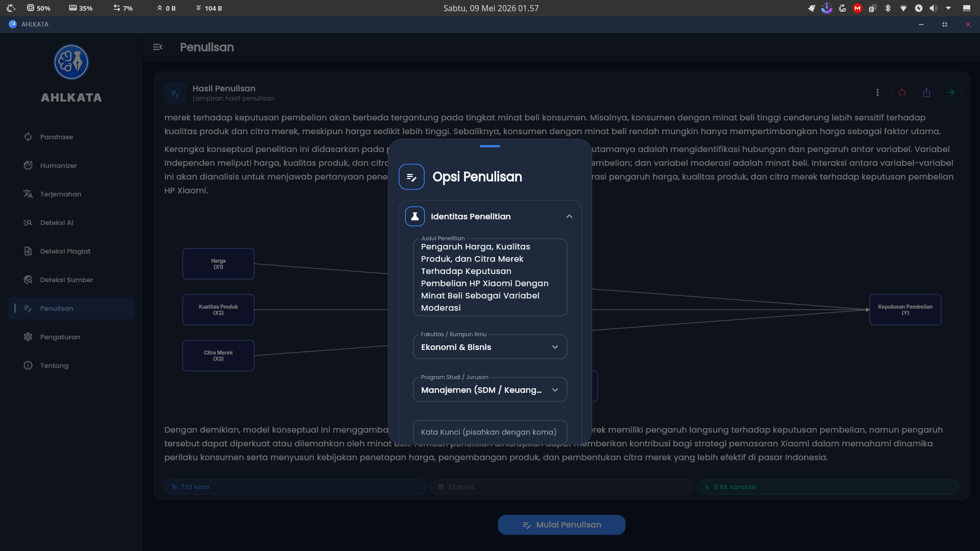Click the 50% CPU indicator

pos(39,8)
